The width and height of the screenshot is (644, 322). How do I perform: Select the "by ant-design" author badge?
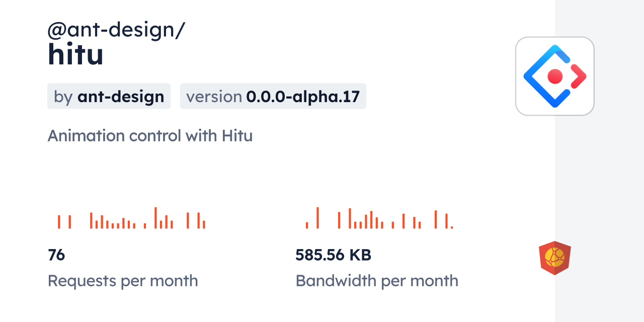tap(109, 96)
